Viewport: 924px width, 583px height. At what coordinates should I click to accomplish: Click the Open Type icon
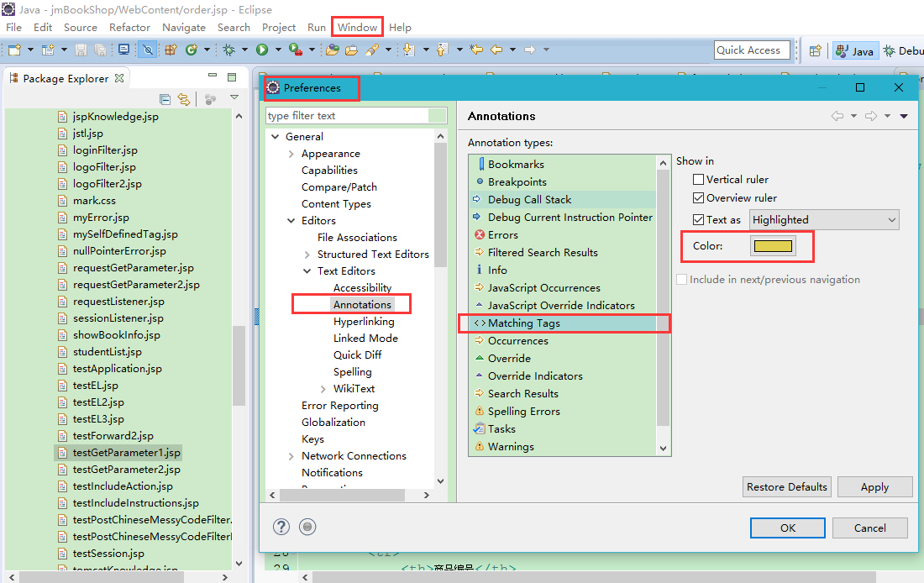pos(333,50)
